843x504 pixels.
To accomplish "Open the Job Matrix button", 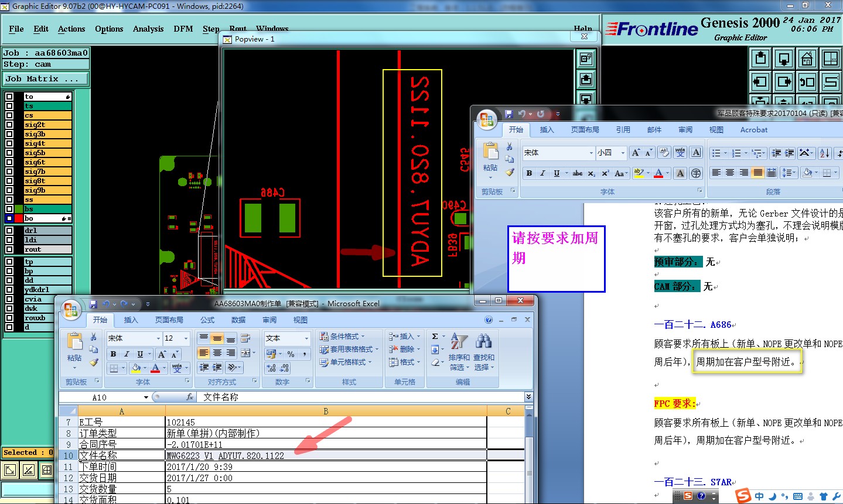I will 46,78.
